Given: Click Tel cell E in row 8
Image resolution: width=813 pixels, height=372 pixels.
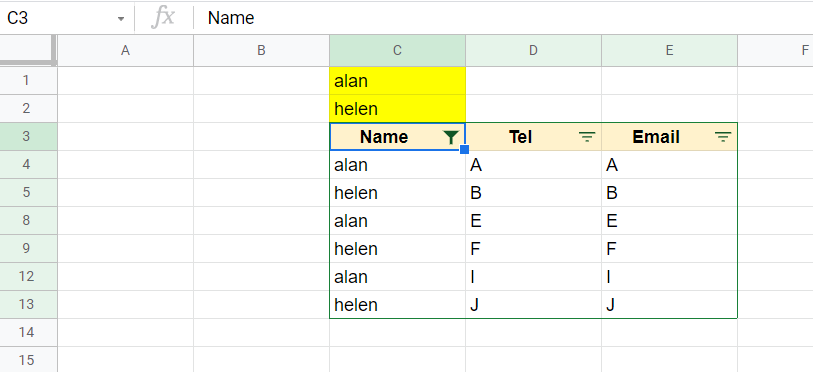Looking at the screenshot, I should [x=534, y=221].
